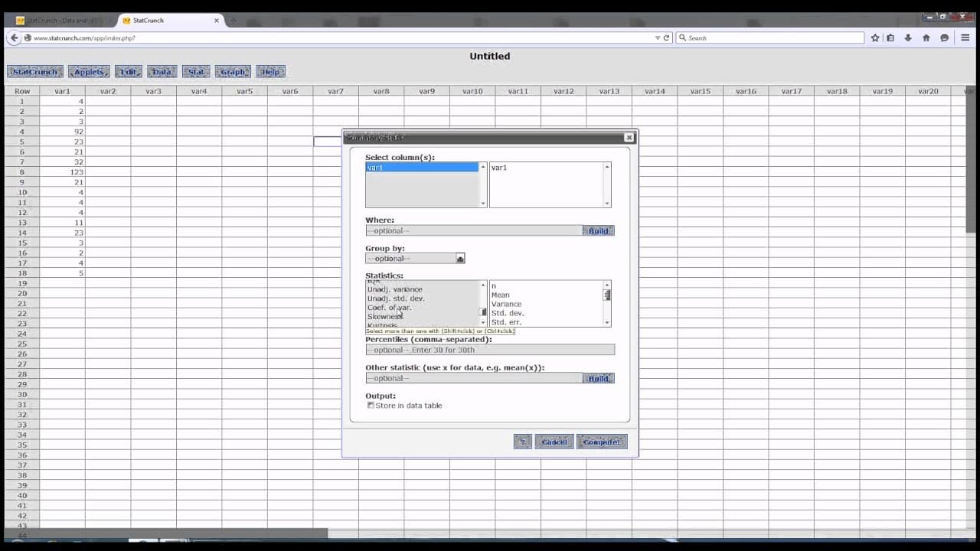Click var1 in the selected columns box
This screenshot has height=551, width=980.
(x=499, y=168)
